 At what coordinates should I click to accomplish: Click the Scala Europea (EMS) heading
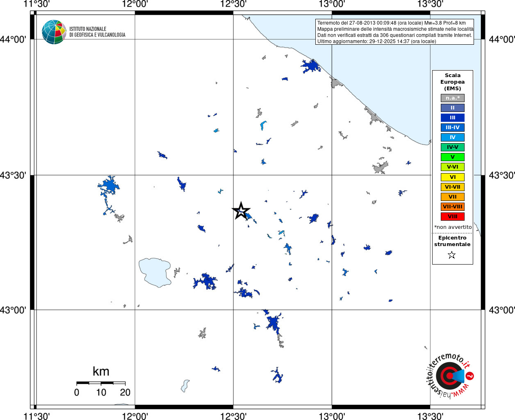pyautogui.click(x=453, y=82)
